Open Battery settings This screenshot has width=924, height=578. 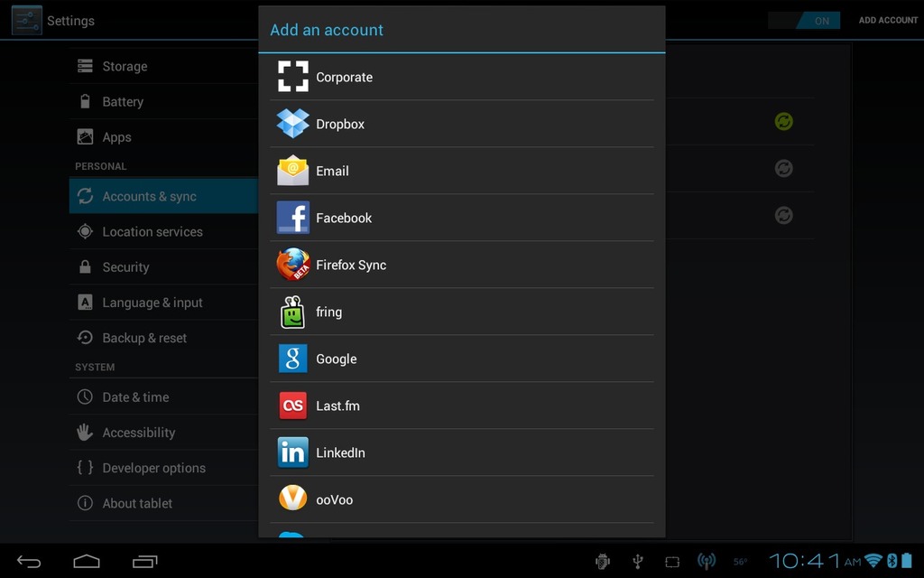coord(164,101)
